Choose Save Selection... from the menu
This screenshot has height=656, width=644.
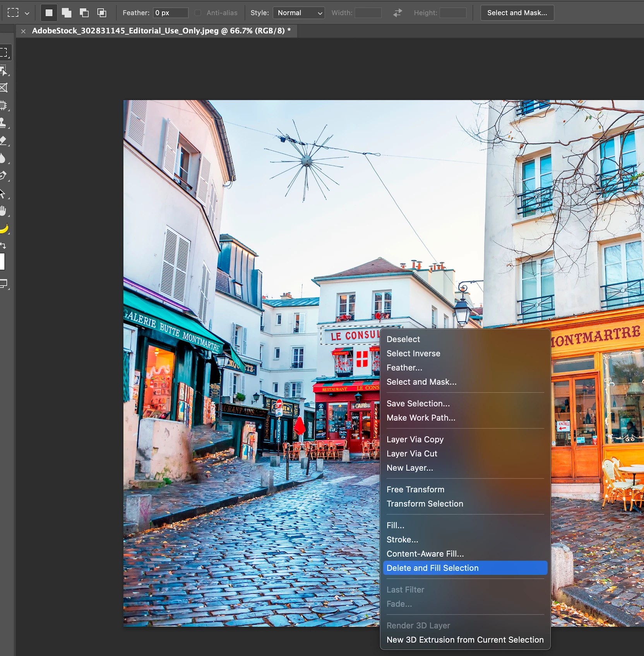(465, 404)
